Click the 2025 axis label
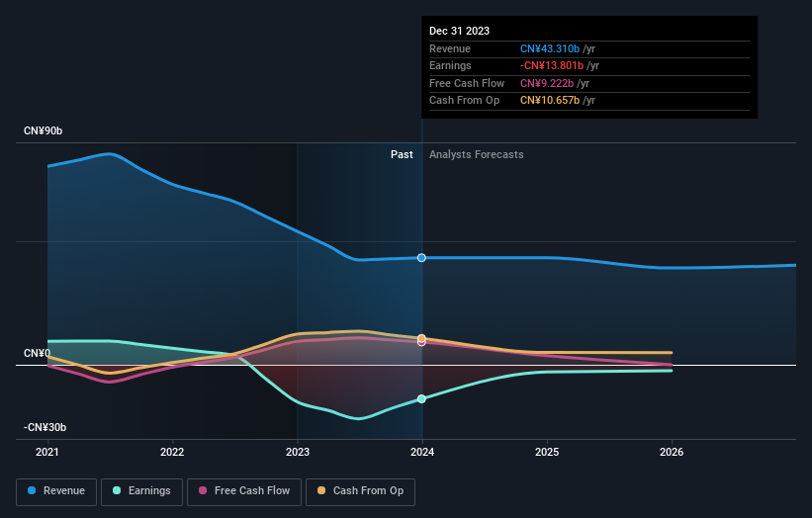The width and height of the screenshot is (812, 518). coord(547,452)
